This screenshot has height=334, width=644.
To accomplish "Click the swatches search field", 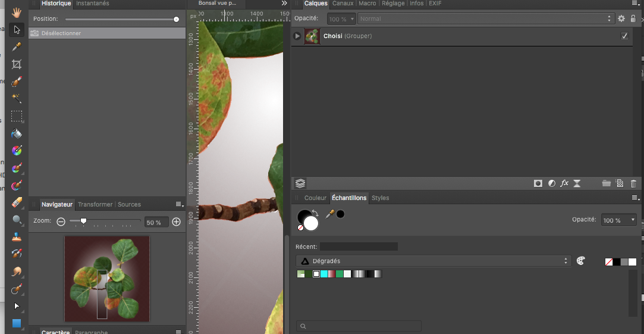I will [x=359, y=326].
